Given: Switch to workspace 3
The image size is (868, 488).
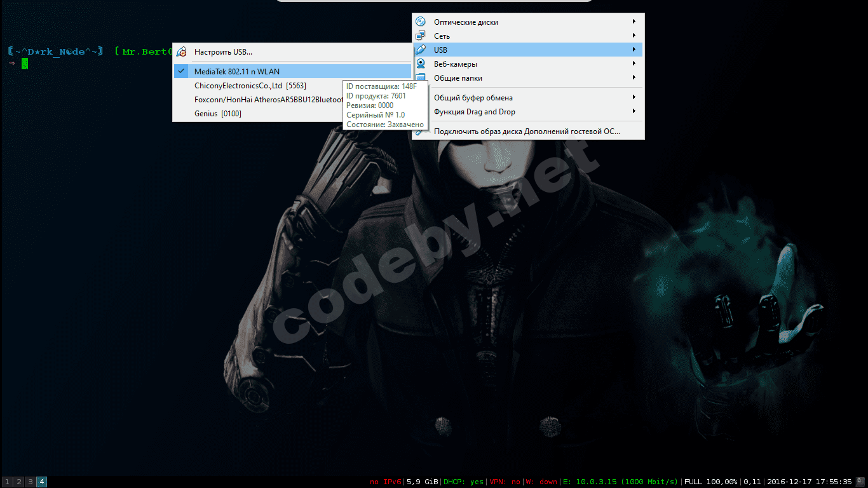Looking at the screenshot, I should 30,482.
